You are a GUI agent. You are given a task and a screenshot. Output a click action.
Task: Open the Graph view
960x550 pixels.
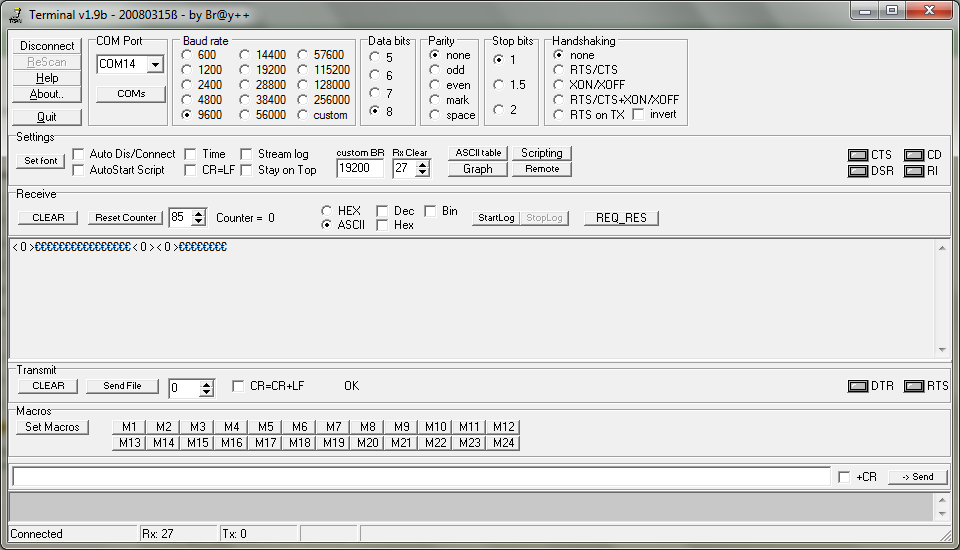click(x=478, y=169)
